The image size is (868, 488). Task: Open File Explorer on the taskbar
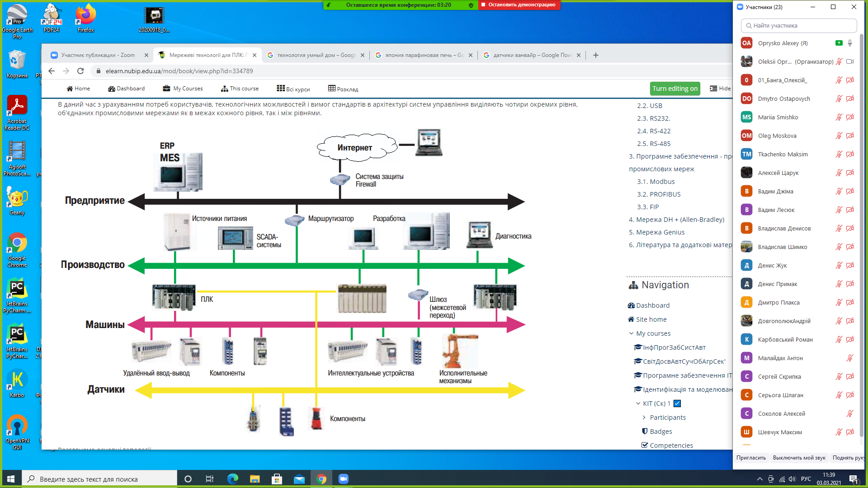[x=255, y=479]
